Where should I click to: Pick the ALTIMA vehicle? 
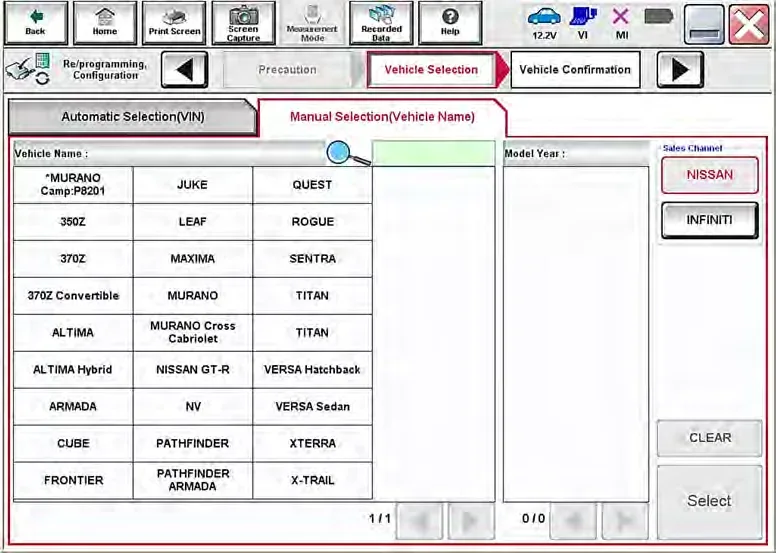73,333
